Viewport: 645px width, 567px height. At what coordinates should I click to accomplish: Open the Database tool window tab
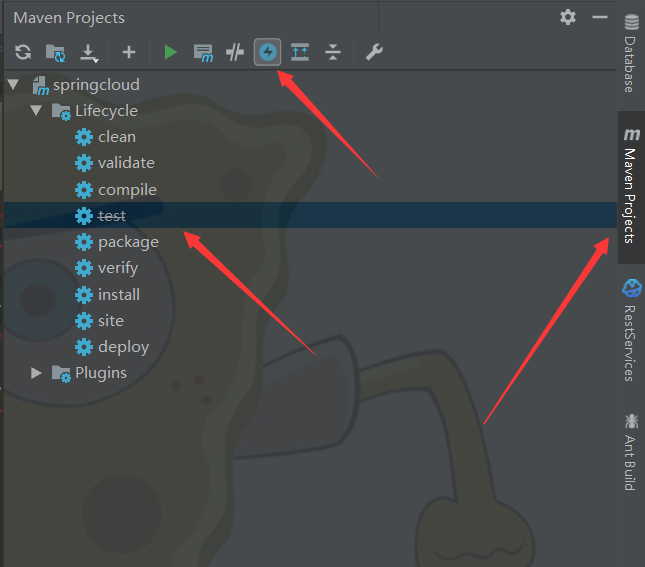pyautogui.click(x=631, y=53)
